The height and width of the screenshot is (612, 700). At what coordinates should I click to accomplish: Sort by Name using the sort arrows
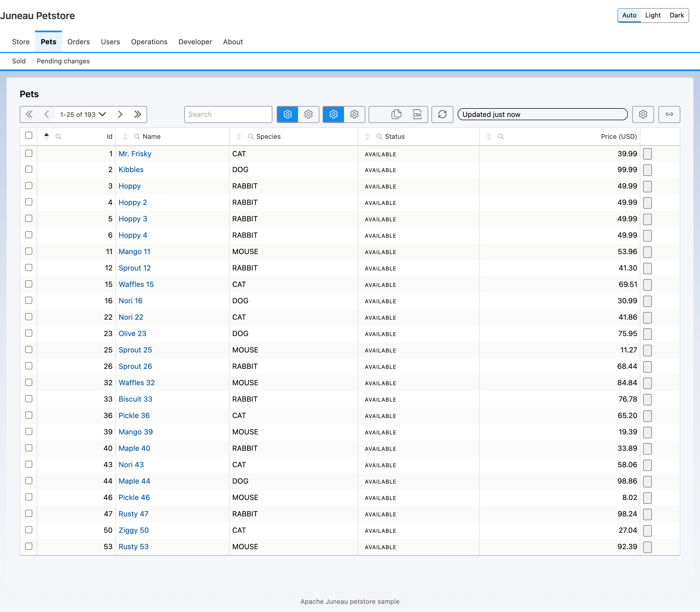click(x=125, y=136)
